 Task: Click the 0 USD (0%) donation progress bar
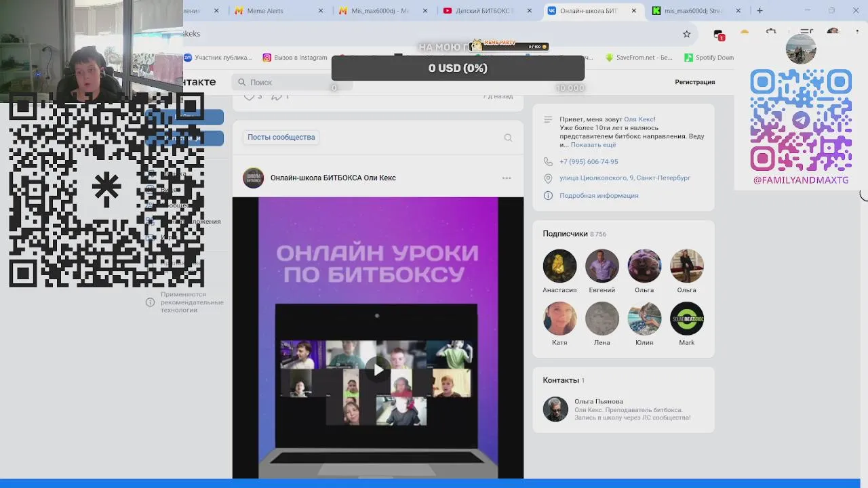coord(458,68)
